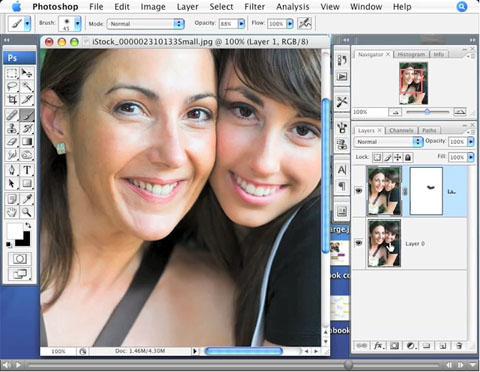Select the History Brush tool
Image resolution: width=480 pixels, height=372 pixels.
click(x=27, y=128)
